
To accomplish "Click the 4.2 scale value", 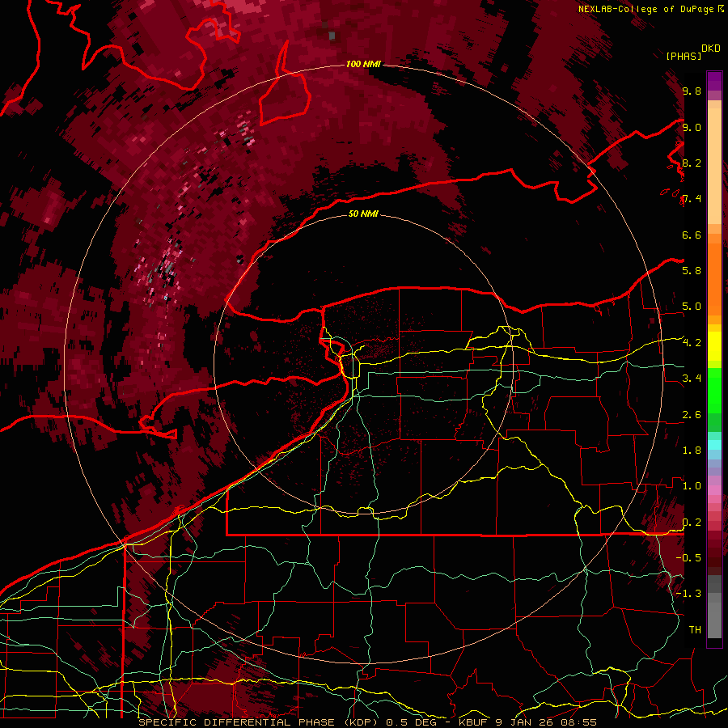I will (x=692, y=342).
